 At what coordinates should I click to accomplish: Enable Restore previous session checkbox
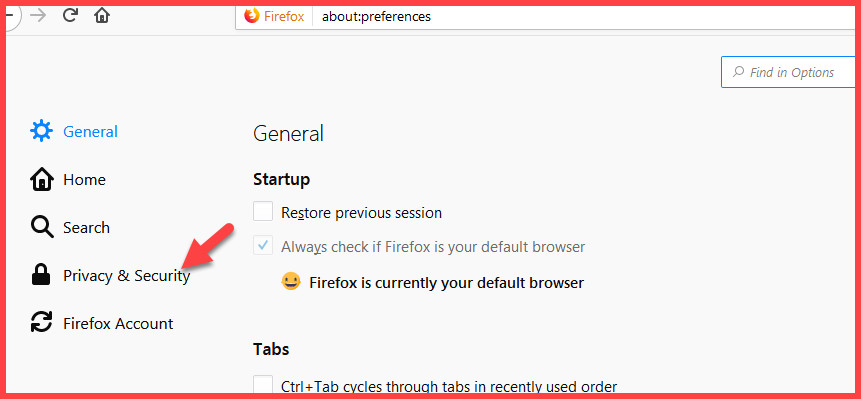click(263, 211)
